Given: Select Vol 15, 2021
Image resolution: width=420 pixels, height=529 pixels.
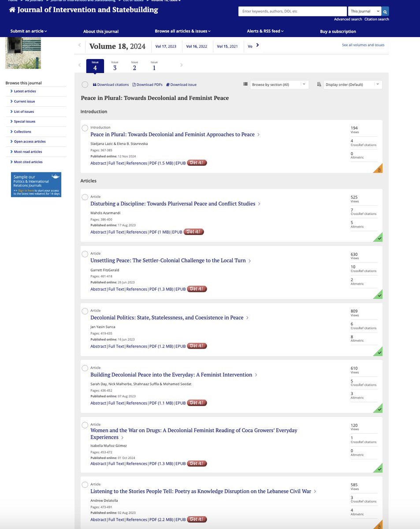Looking at the screenshot, I should coord(227,46).
